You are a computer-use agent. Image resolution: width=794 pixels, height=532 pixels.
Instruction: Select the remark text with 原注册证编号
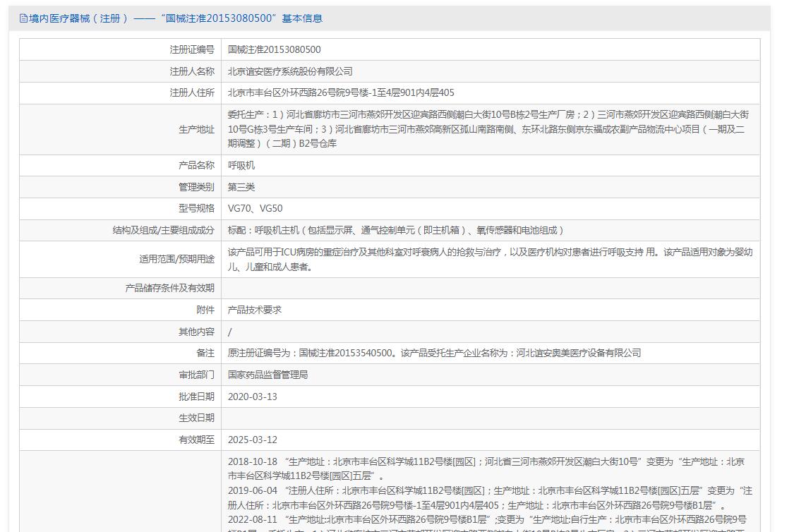coord(435,353)
